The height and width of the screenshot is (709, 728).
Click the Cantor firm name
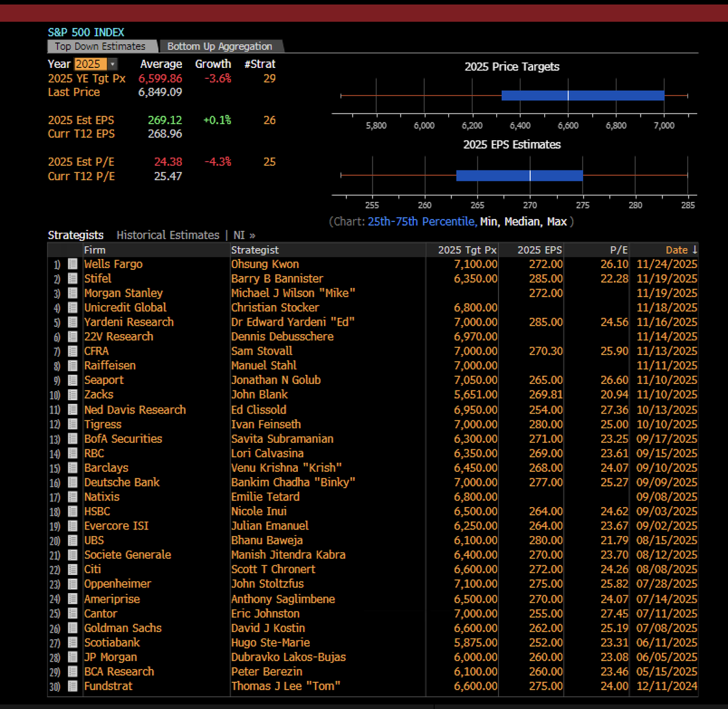click(x=101, y=614)
